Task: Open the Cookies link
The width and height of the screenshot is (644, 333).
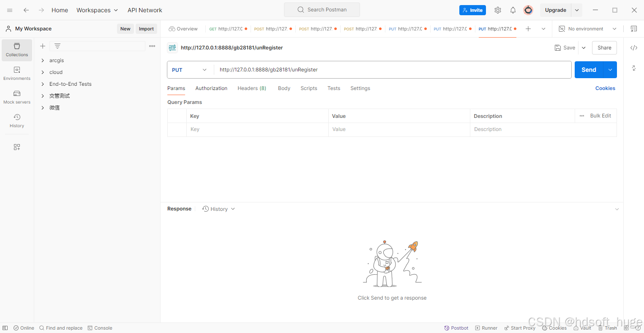Action: [x=605, y=88]
